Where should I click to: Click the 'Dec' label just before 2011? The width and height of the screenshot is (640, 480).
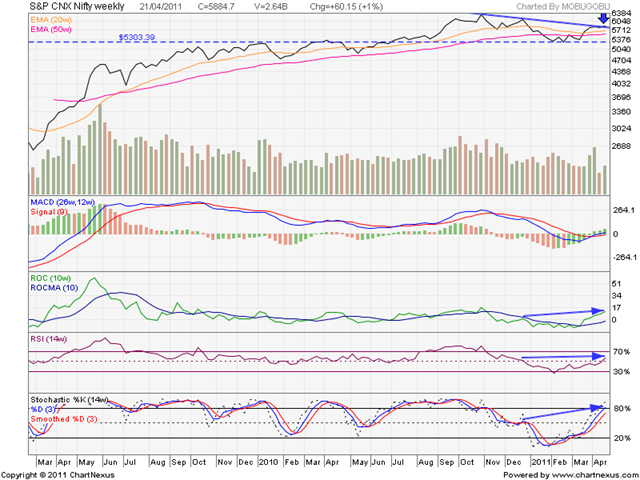(x=513, y=462)
